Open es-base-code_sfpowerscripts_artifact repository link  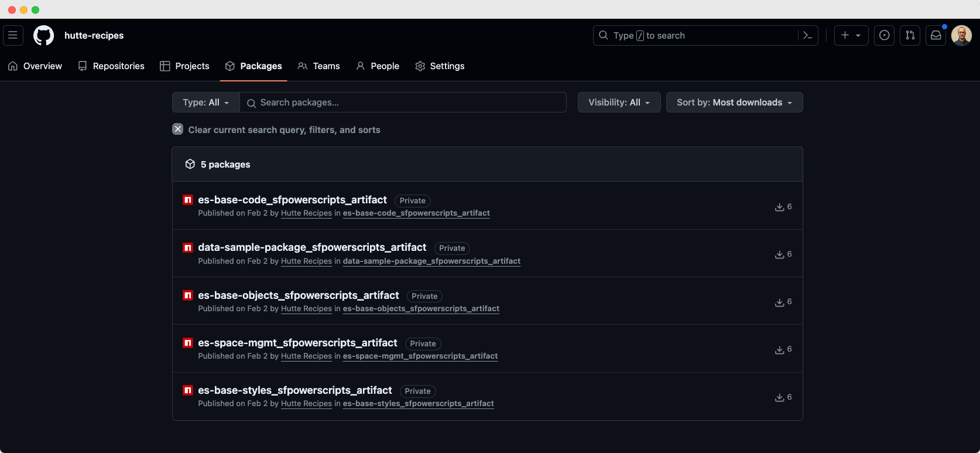(x=416, y=213)
